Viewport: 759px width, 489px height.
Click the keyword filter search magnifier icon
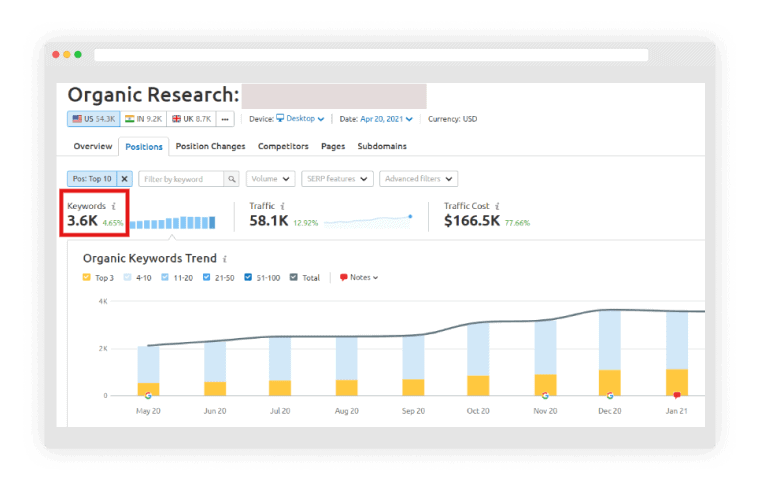231,179
